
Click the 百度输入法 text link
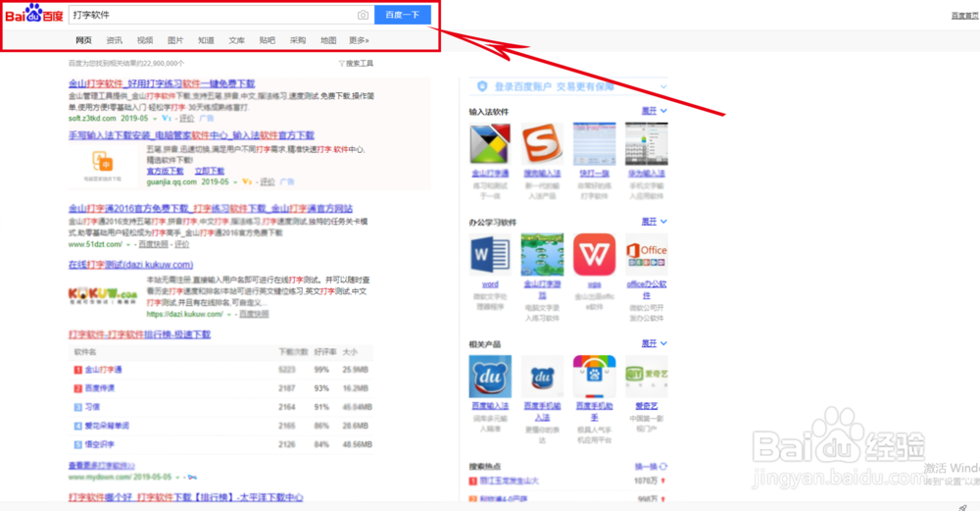click(490, 406)
